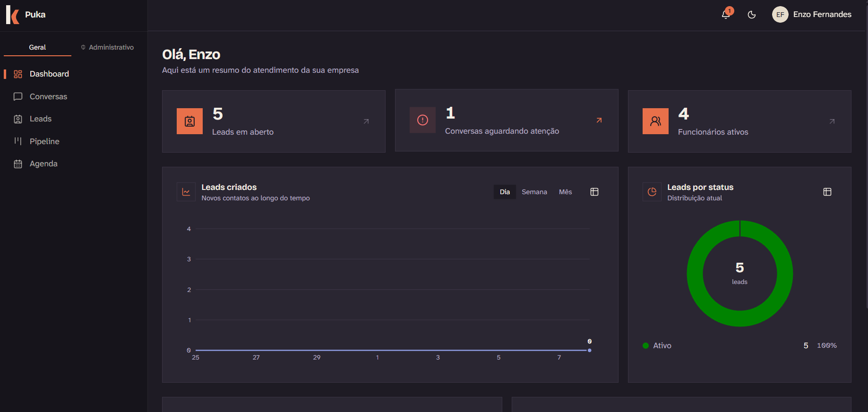Click the Funcionários ativos people icon
The width and height of the screenshot is (868, 412).
click(655, 121)
